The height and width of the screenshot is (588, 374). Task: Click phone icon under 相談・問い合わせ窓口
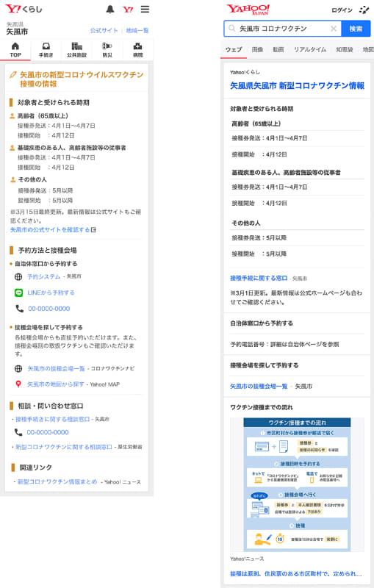point(18,432)
